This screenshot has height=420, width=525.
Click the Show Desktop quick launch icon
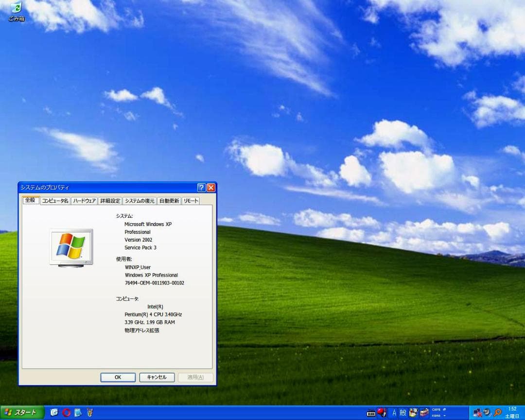tap(54, 413)
